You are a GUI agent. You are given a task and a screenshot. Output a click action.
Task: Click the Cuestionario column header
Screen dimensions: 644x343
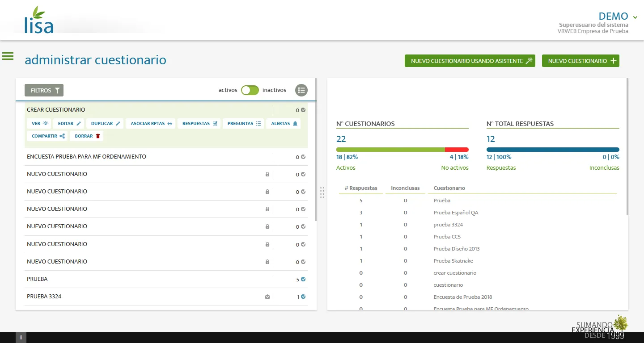[x=449, y=188]
